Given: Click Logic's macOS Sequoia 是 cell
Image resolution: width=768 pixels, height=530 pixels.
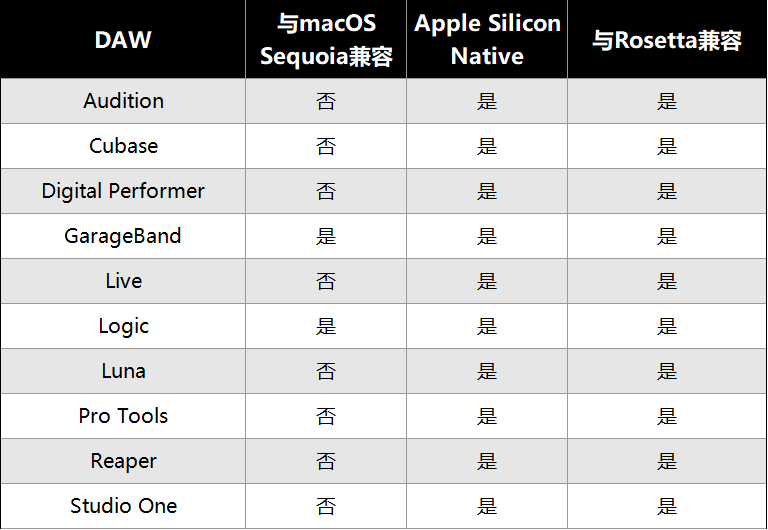Looking at the screenshot, I should (326, 326).
